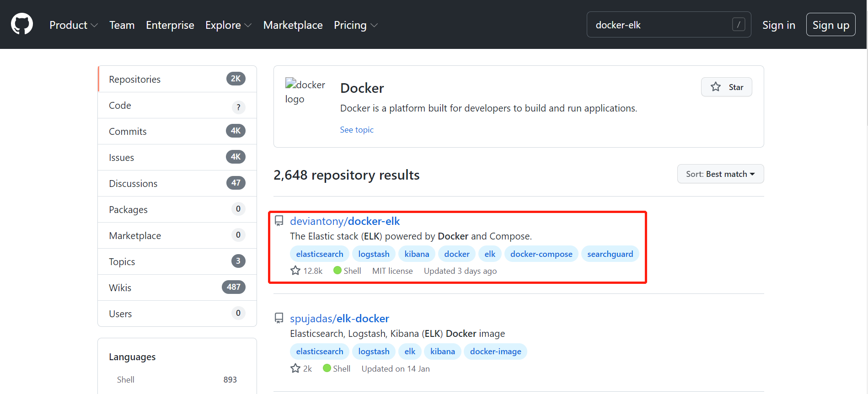Open the See topic link
Screen dimensions: 868x394
(357, 130)
